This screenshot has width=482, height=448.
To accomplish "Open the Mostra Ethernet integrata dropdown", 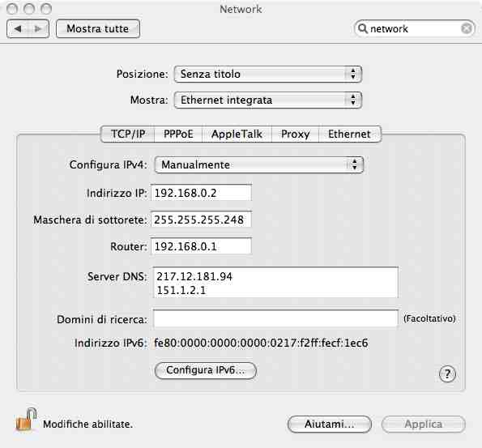I will pyautogui.click(x=268, y=100).
